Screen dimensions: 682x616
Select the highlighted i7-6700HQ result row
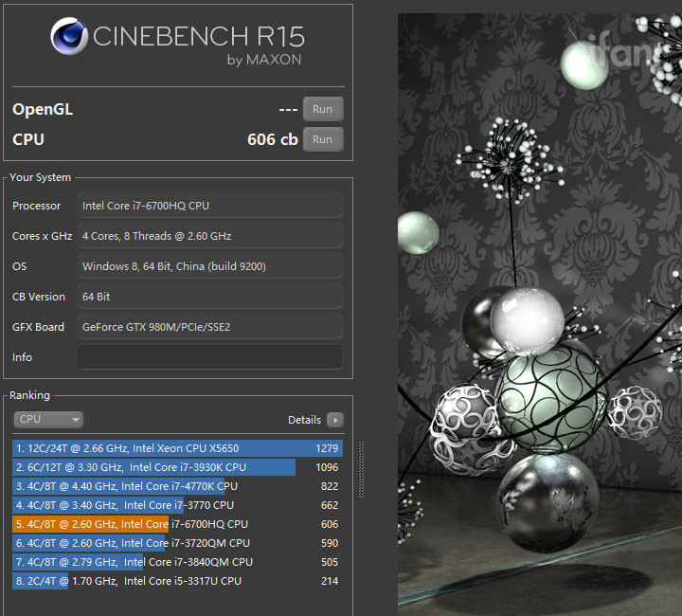point(177,524)
